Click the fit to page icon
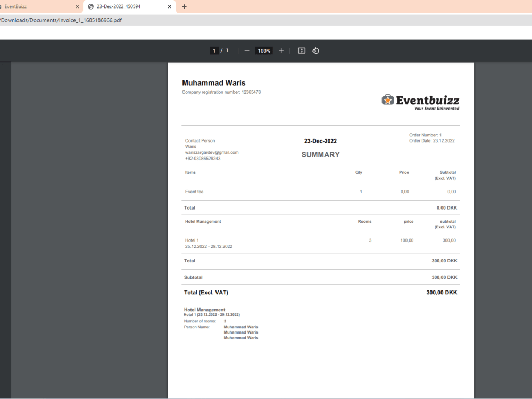This screenshot has width=532, height=399. pos(302,51)
